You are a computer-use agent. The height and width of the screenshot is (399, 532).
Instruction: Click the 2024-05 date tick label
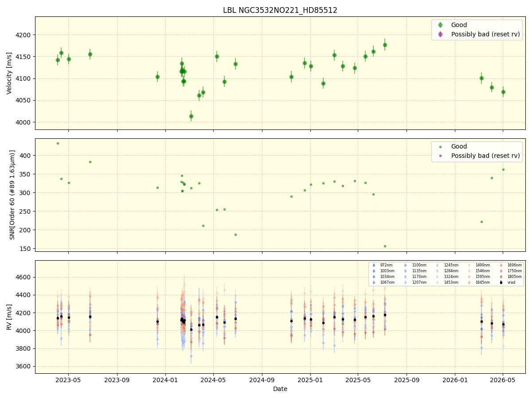pyautogui.click(x=213, y=380)
